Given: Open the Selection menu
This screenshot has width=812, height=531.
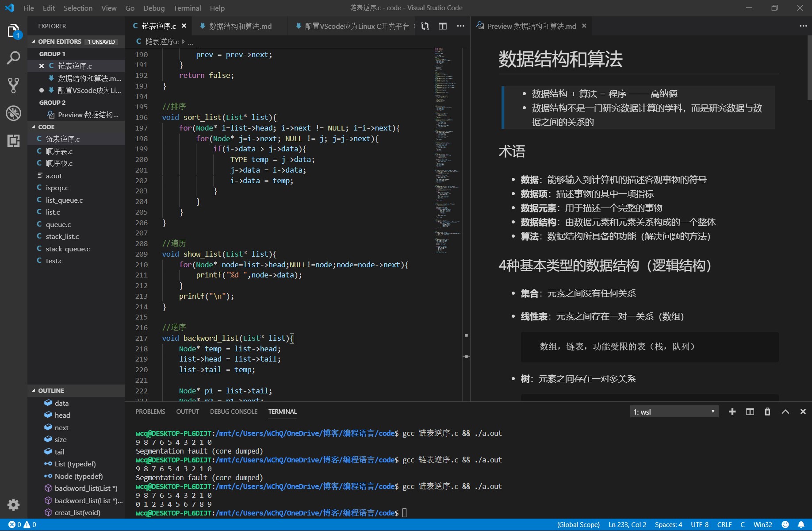Looking at the screenshot, I should [78, 8].
